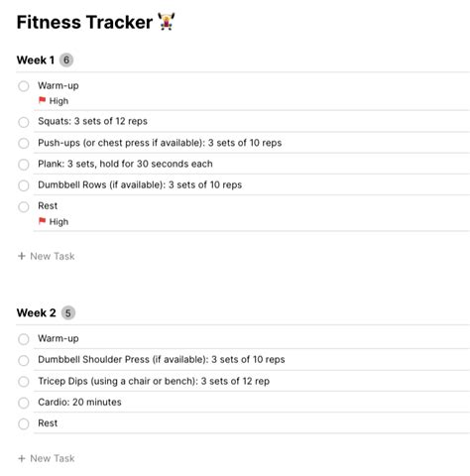This screenshot has width=470, height=476.
Task: Check off Squats: 3 sets of 12 reps
Action: 24,122
